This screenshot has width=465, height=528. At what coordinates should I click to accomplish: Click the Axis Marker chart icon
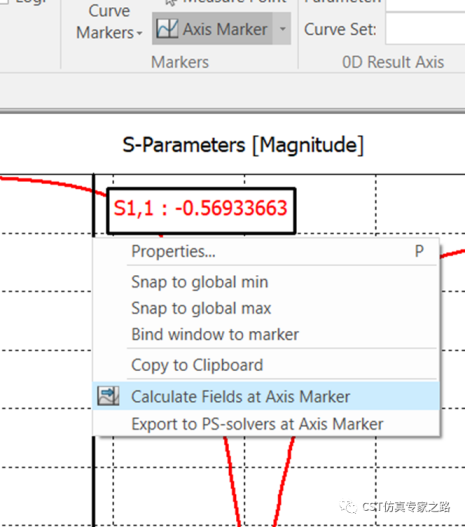point(167,29)
